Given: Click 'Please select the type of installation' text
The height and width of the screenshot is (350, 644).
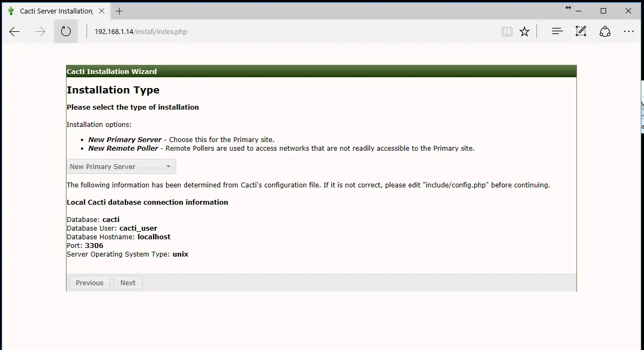Looking at the screenshot, I should 132,107.
